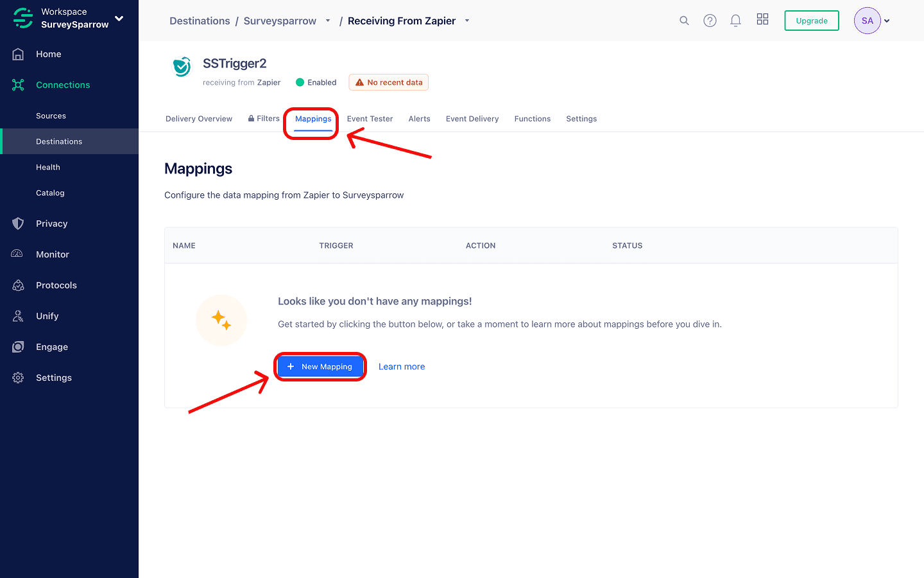
Task: Open the Functions tab
Action: [533, 119]
